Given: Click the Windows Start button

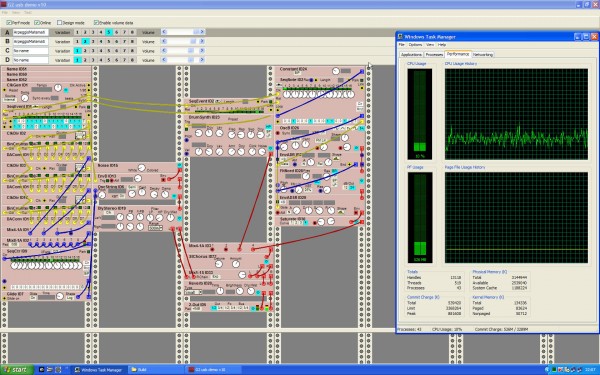Looking at the screenshot, I should 16,370.
